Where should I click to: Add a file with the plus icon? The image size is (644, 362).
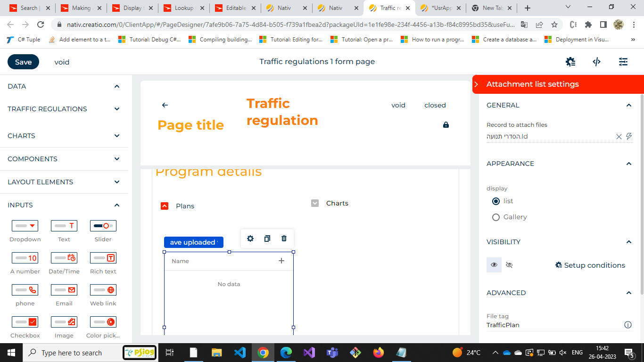coord(281,261)
